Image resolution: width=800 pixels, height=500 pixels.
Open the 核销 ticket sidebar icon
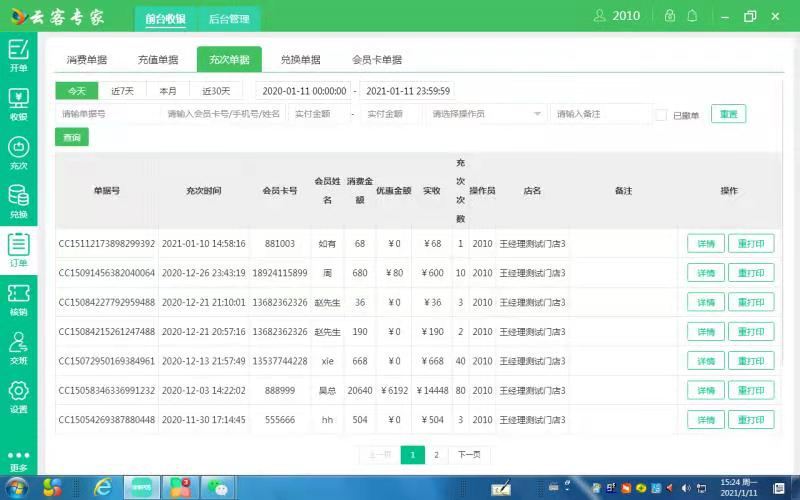(x=18, y=300)
